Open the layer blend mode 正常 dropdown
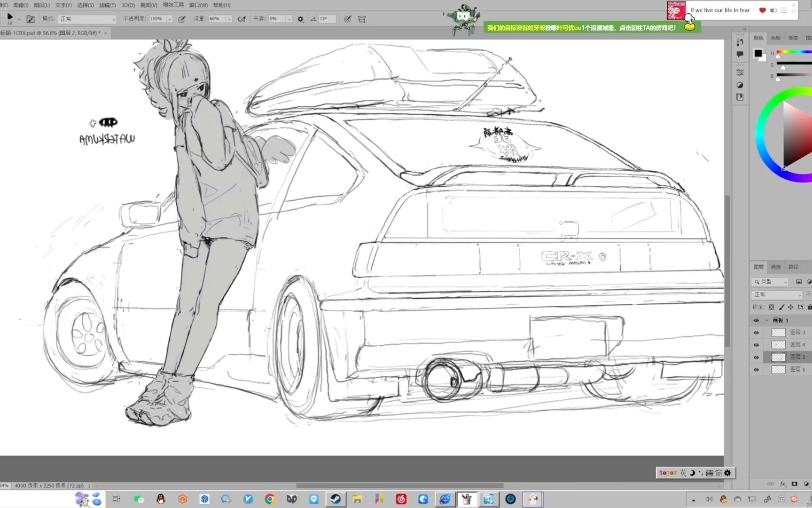This screenshot has width=812, height=508. tap(777, 295)
